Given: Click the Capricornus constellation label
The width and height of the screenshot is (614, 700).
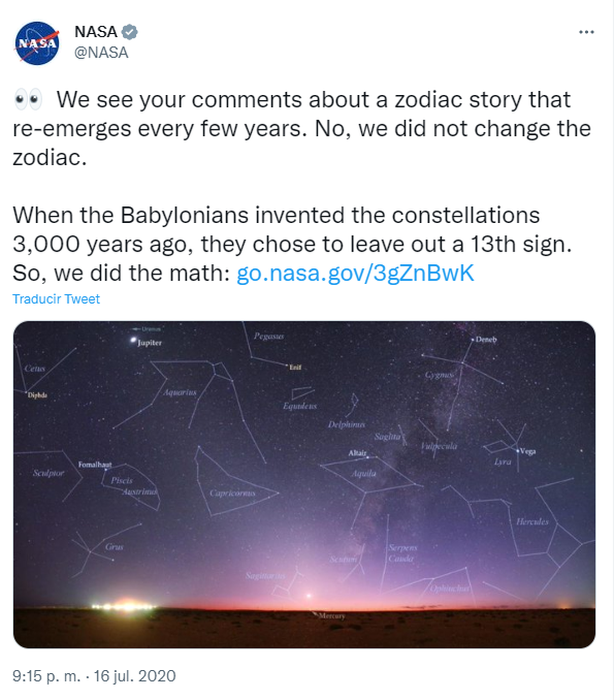Looking at the screenshot, I should (232, 493).
